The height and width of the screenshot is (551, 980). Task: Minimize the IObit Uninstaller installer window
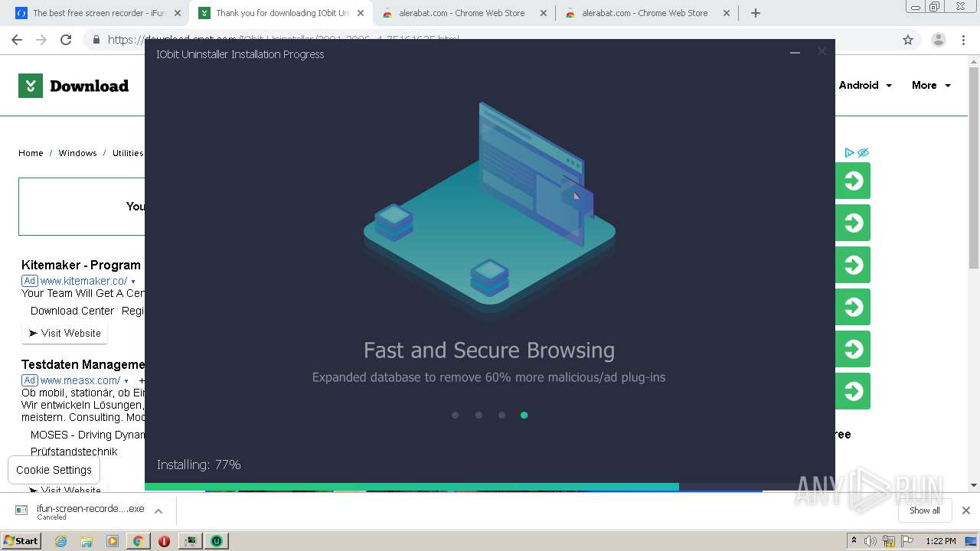click(795, 52)
